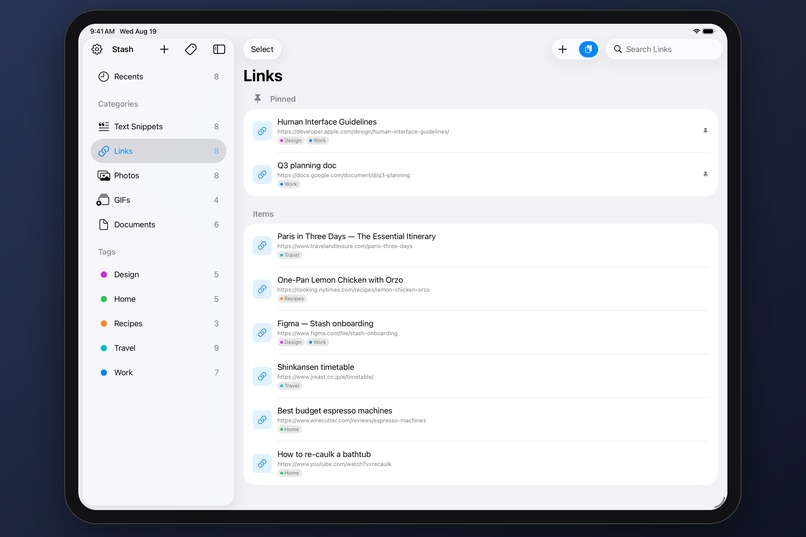
Task: Open Documents category
Action: click(158, 225)
